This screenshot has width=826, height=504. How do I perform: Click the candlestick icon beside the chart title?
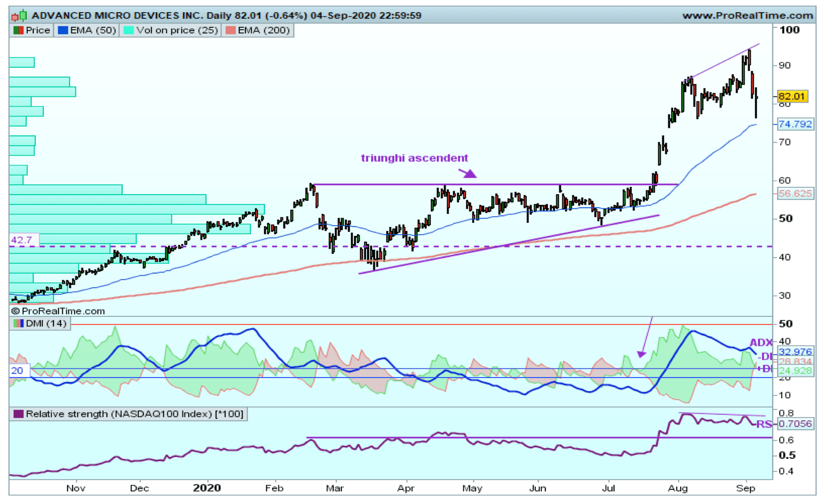click(19, 16)
